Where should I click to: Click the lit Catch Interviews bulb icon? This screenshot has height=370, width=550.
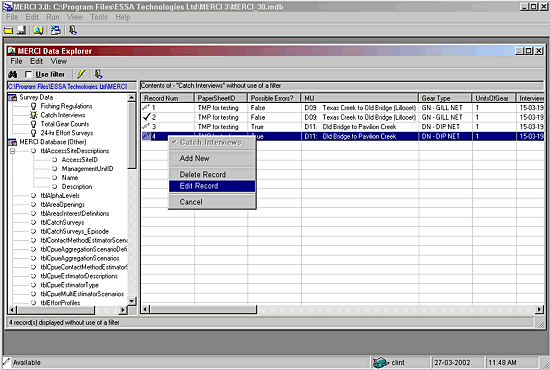point(33,115)
